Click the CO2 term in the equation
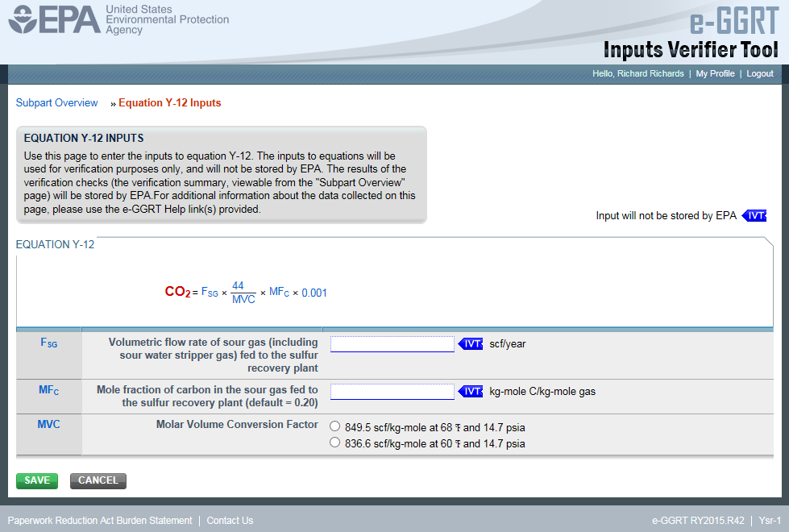Viewport: 789px width, 532px height. (x=177, y=292)
